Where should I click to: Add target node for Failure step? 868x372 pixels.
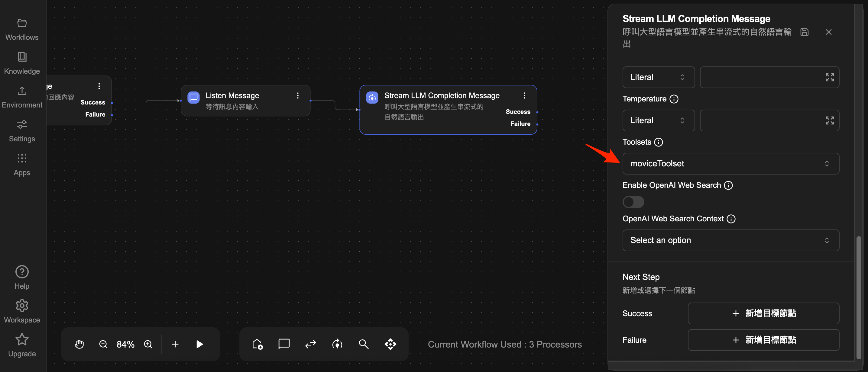click(x=763, y=340)
